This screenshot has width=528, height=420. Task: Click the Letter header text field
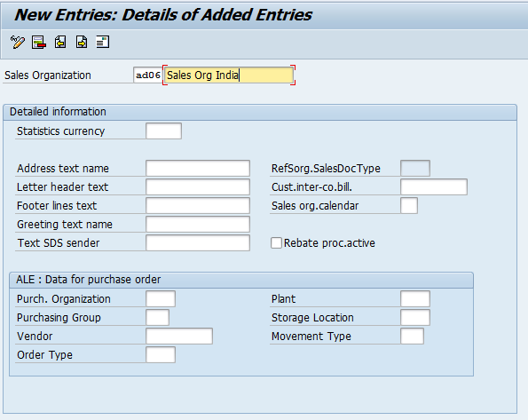coord(198,186)
